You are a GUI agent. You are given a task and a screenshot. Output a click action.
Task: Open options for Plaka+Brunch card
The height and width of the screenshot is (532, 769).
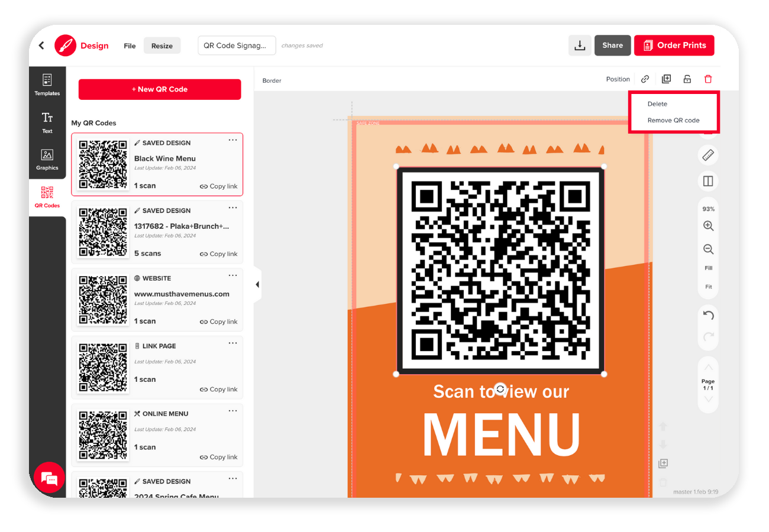point(232,208)
